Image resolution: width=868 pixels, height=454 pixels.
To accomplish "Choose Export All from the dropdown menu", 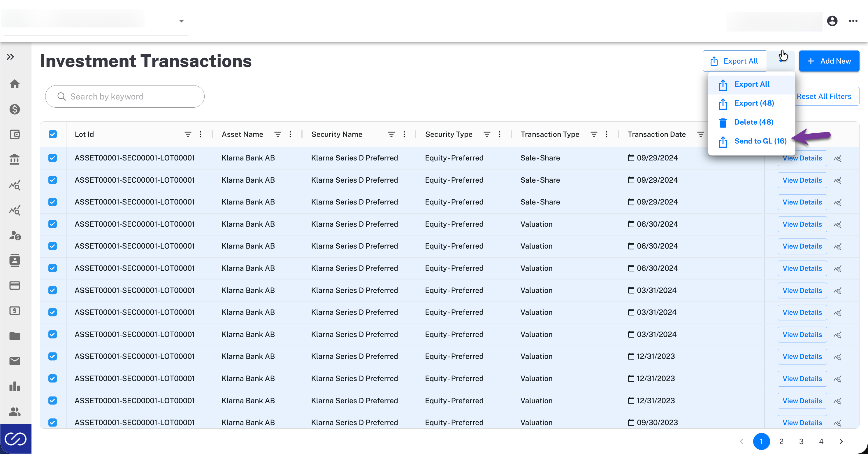I will (x=752, y=84).
